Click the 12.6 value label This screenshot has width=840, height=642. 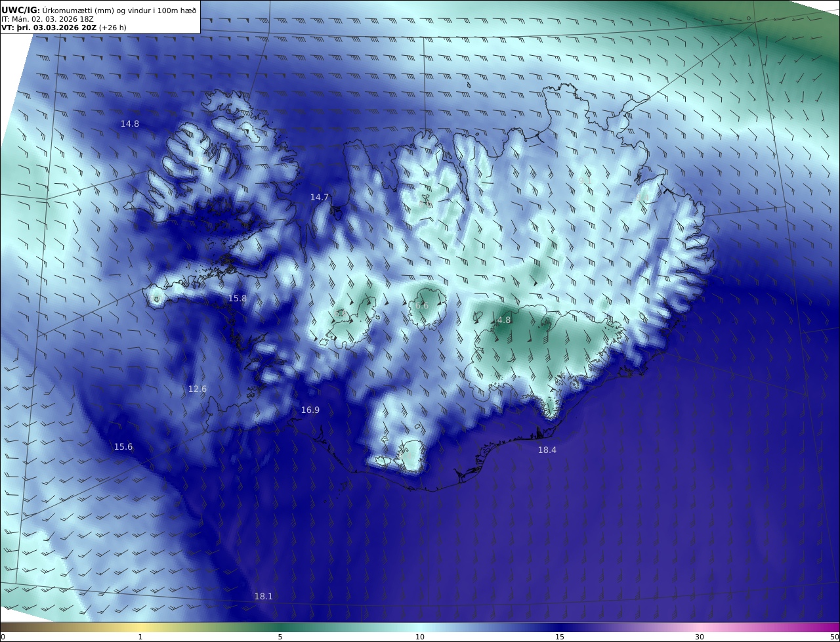[x=198, y=389]
